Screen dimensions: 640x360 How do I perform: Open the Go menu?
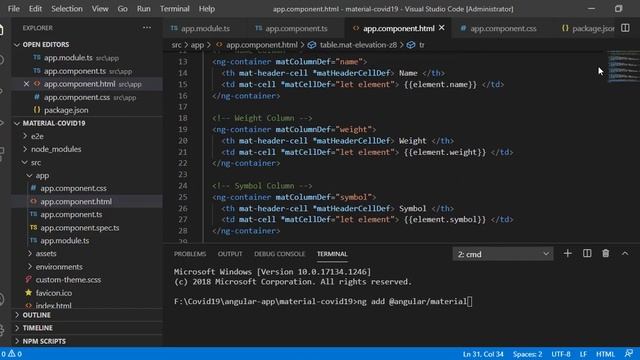coord(122,9)
